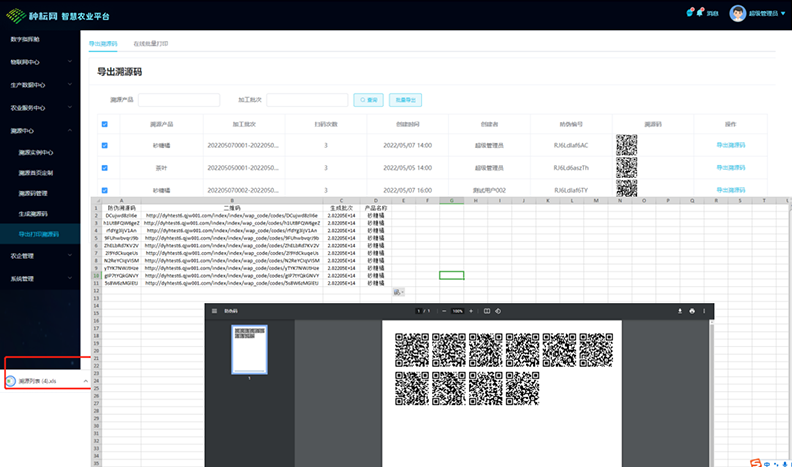
Task: Click the spreadsheet select-all corner button
Action: (x=96, y=201)
